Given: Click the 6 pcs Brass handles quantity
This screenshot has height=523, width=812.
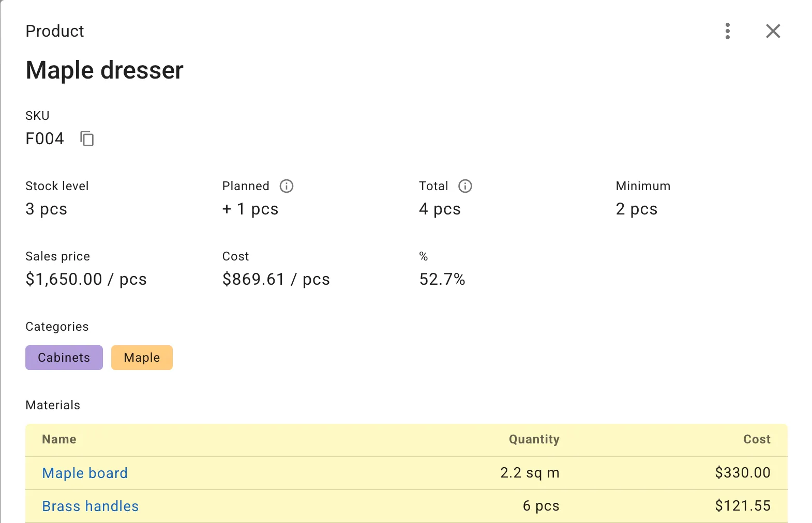Looking at the screenshot, I should point(540,506).
